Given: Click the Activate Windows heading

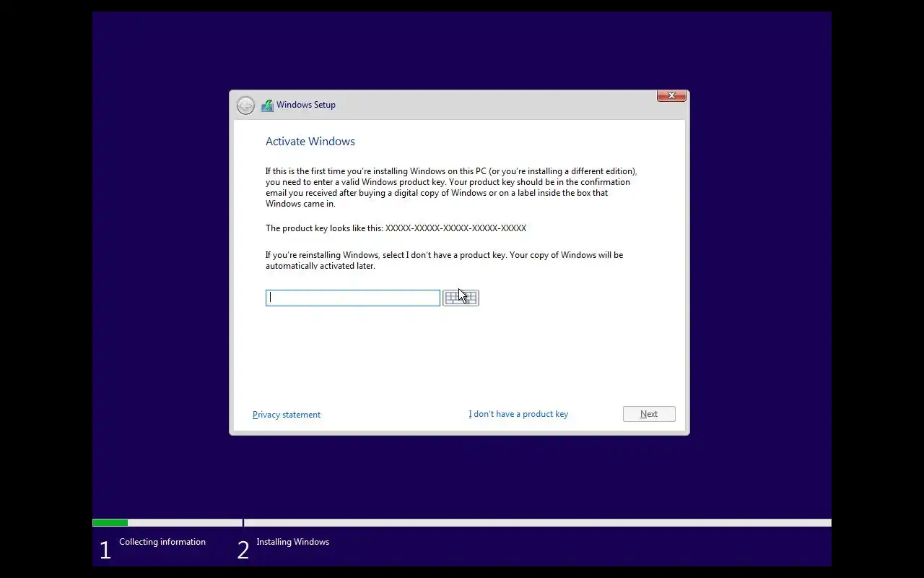Looking at the screenshot, I should (x=310, y=142).
